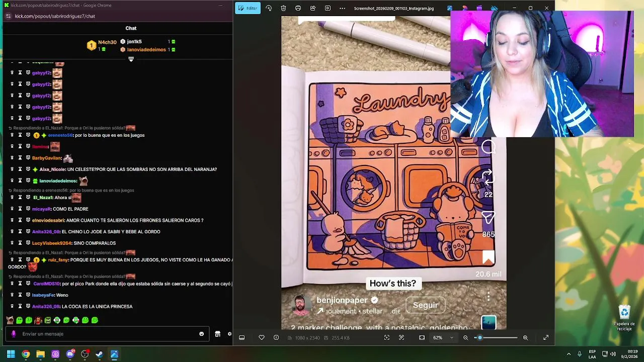644x362 pixels.
Task: Delete the image with the trash icon in Photos
Action: pos(283,8)
